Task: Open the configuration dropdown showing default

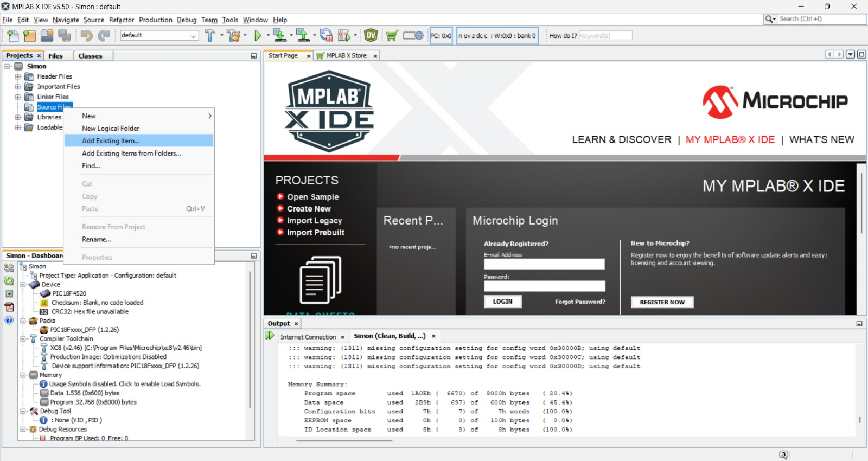Action: 159,35
